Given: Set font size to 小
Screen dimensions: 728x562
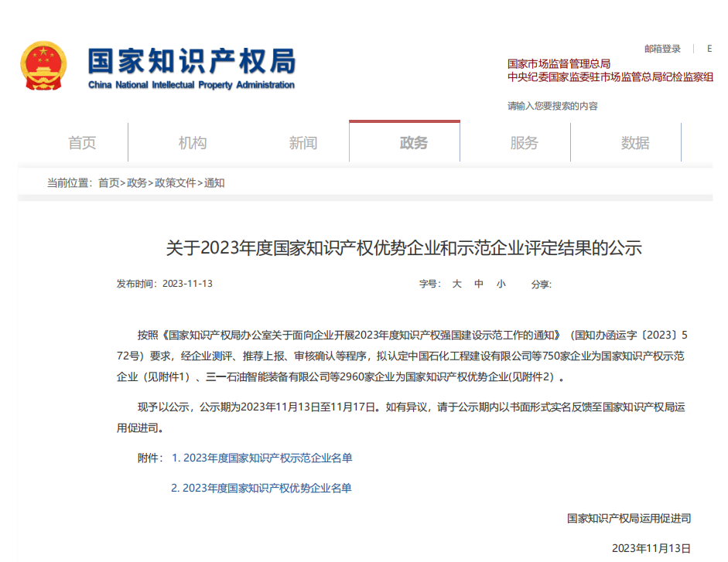Looking at the screenshot, I should [501, 284].
